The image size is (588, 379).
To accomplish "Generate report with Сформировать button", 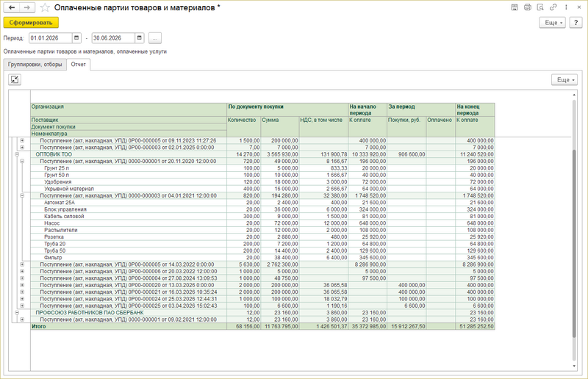I will (31, 23).
